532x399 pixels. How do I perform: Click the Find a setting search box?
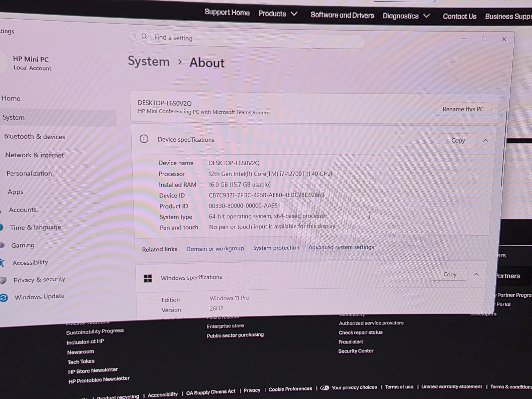250,39
